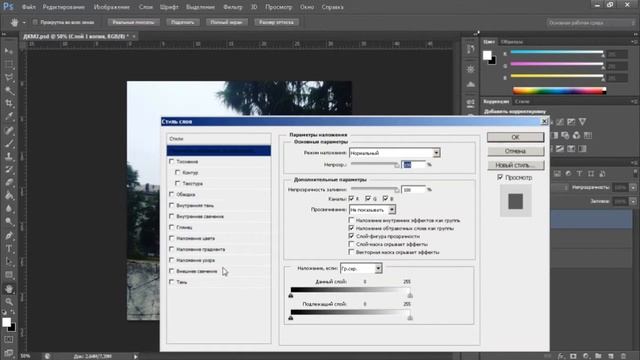Image resolution: width=640 pixels, height=360 pixels.
Task: Switch to the Стили panel tab
Action: pos(522,101)
